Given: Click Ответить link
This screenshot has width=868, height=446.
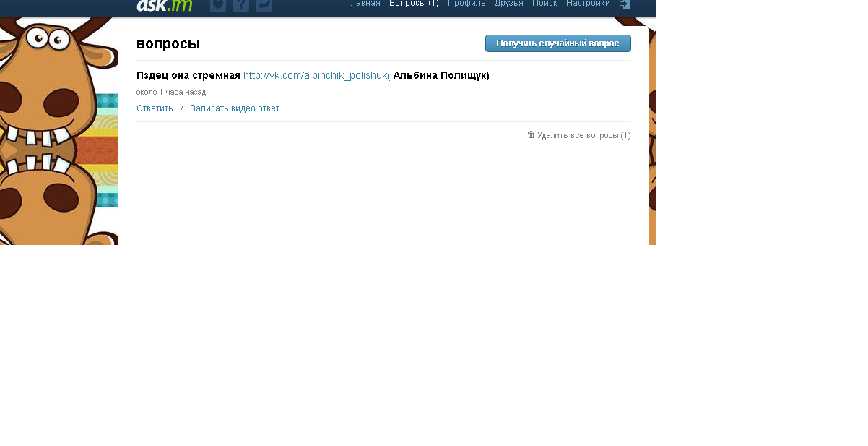Looking at the screenshot, I should [155, 108].
